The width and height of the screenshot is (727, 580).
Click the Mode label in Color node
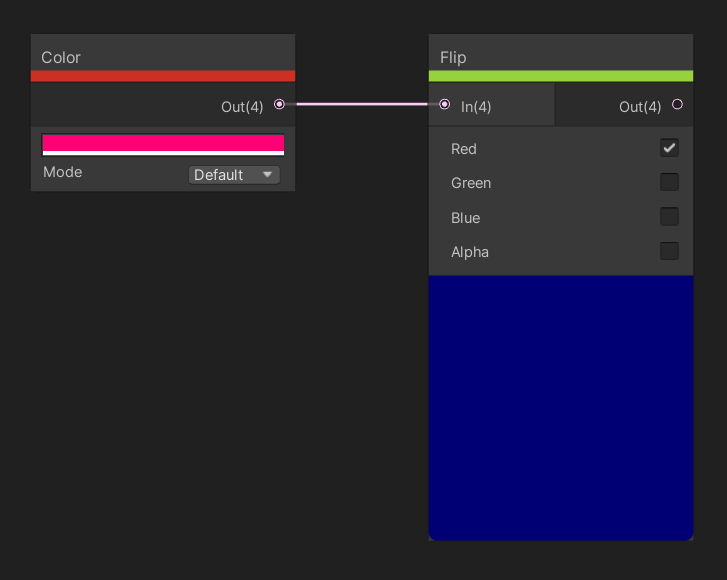coord(63,172)
